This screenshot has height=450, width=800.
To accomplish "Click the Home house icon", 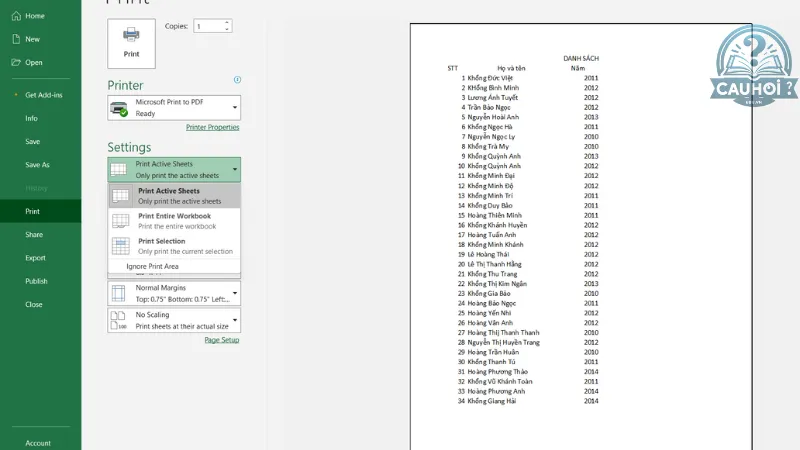I will 16,16.
